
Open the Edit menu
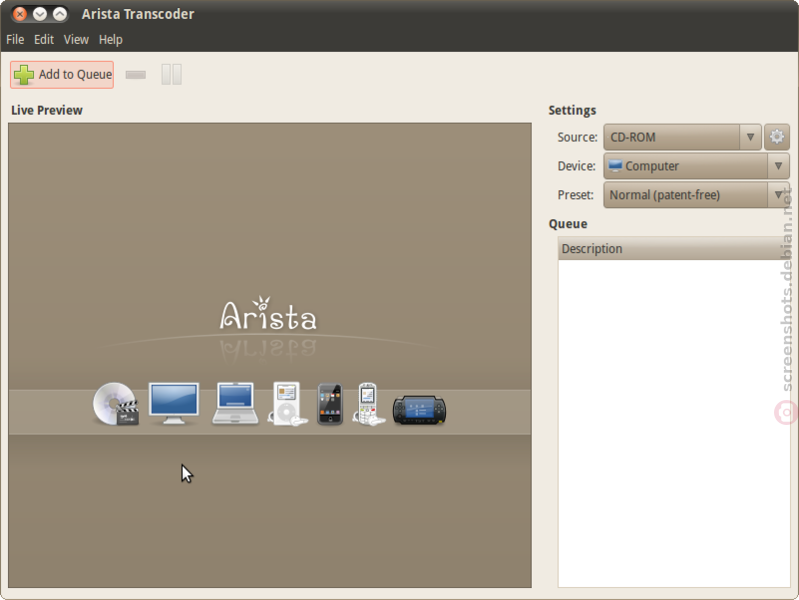(44, 40)
